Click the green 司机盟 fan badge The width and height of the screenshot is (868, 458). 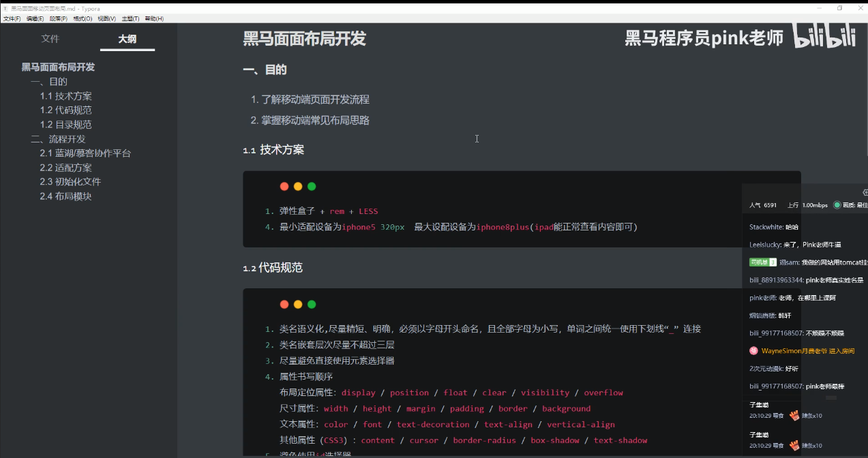click(763, 262)
